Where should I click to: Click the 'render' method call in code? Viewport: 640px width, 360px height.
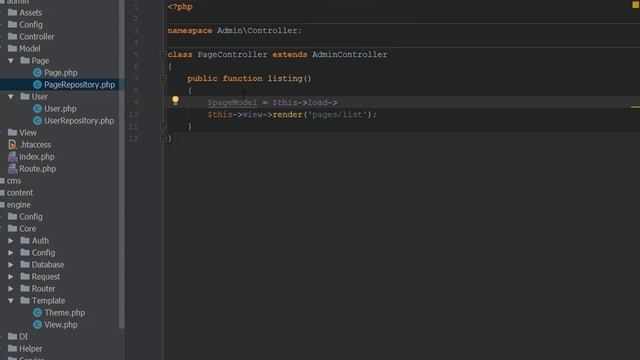click(287, 115)
